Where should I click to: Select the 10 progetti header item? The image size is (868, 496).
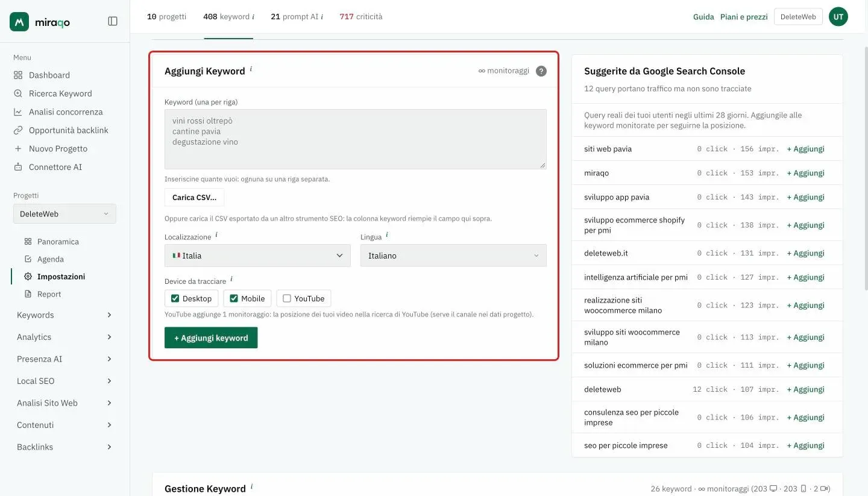tap(166, 17)
